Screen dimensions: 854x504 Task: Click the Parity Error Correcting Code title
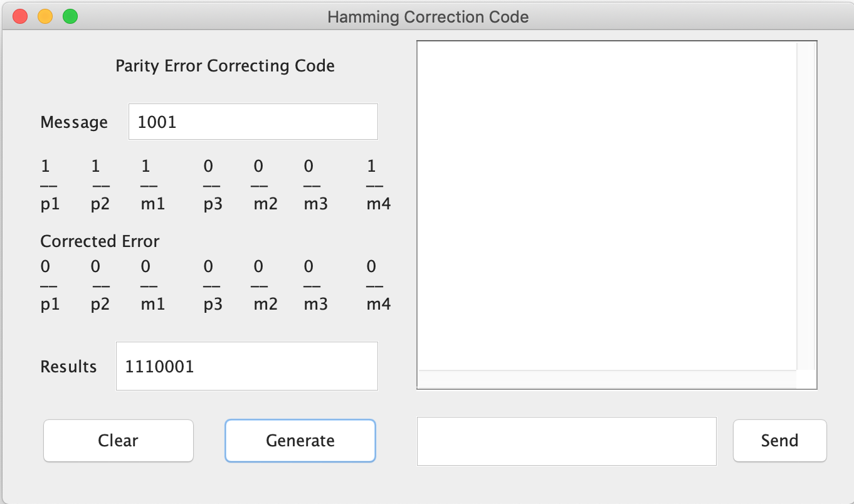point(224,65)
